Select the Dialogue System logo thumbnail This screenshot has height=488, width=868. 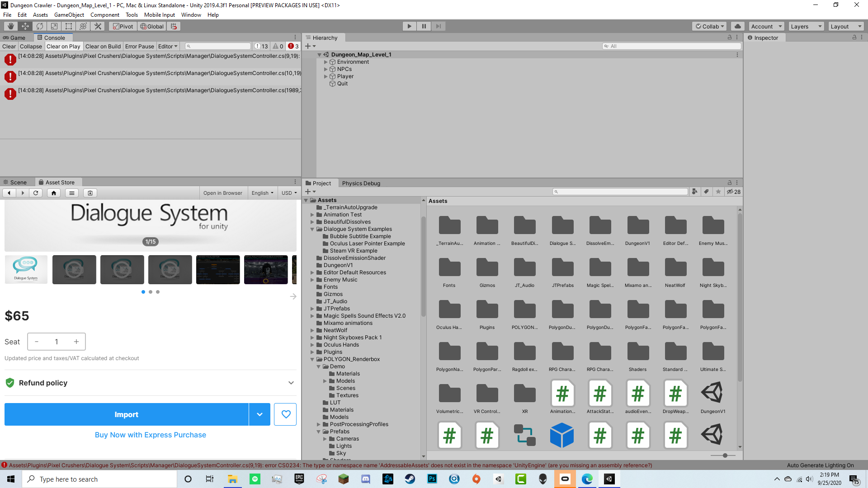[26, 270]
